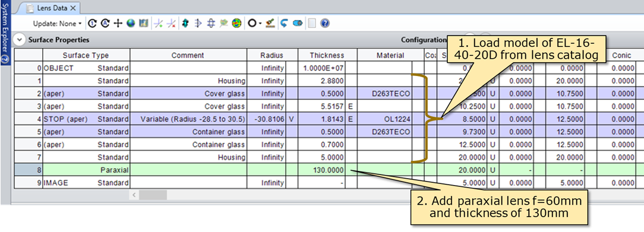Click the globe coordinates icon
Viewport: 644px width, 232px height.
click(131, 23)
